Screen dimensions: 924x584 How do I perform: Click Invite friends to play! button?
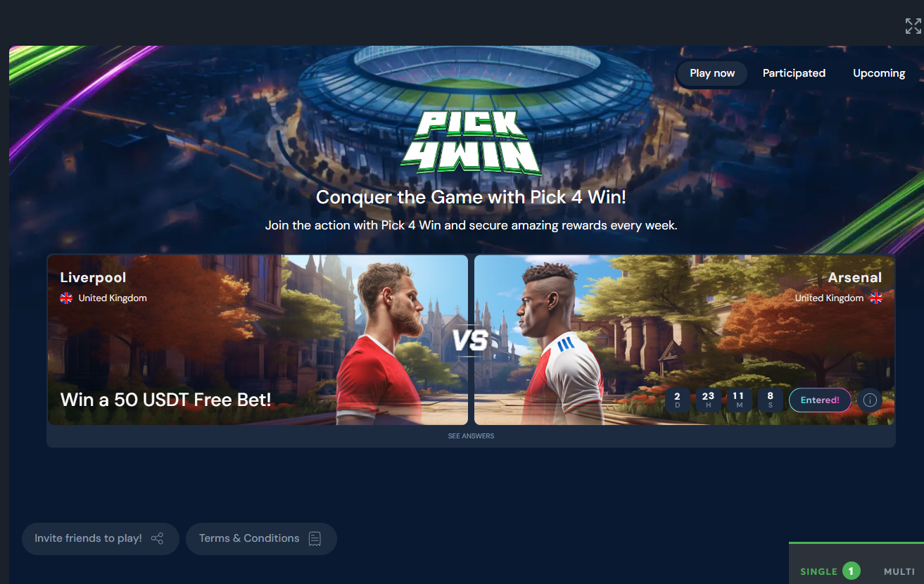100,539
